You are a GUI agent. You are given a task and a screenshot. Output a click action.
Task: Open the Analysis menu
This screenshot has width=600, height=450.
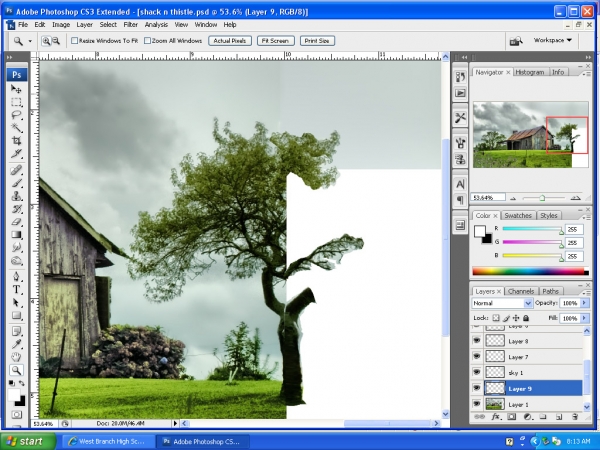coord(156,24)
